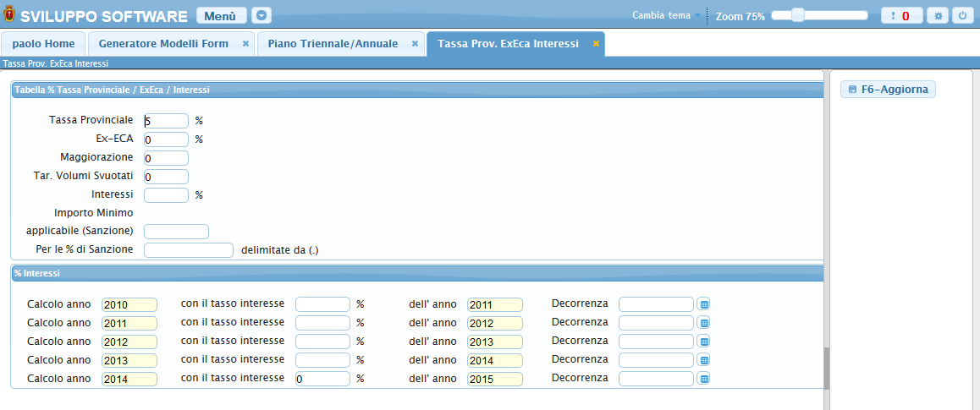Select the Tassa Prov. ExEca Interessi tab
The image size is (980, 410).
508,44
